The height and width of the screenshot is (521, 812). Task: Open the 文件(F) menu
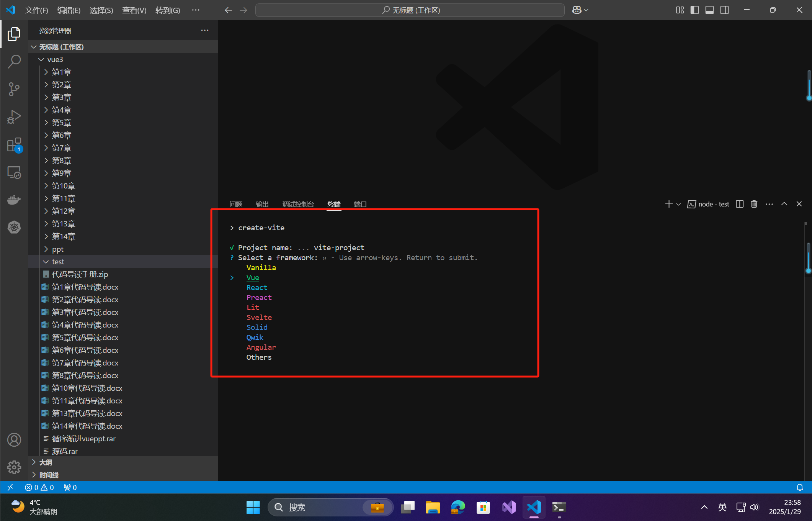(36, 10)
